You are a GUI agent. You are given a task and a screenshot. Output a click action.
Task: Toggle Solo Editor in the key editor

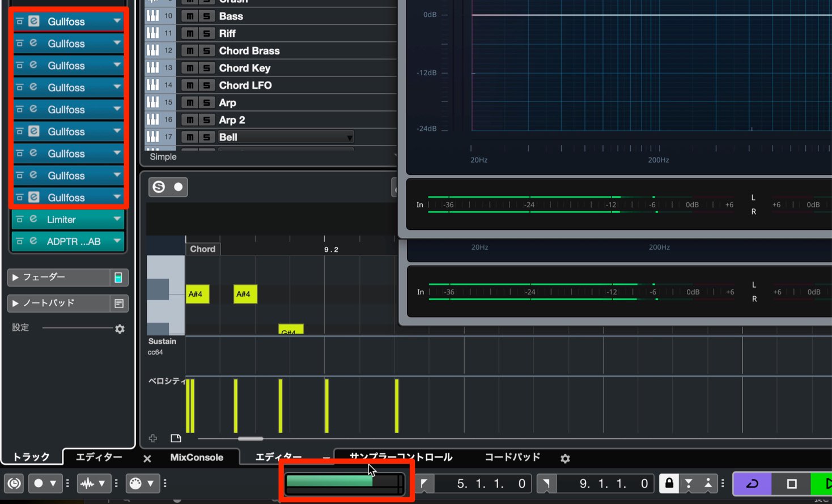pyautogui.click(x=159, y=187)
